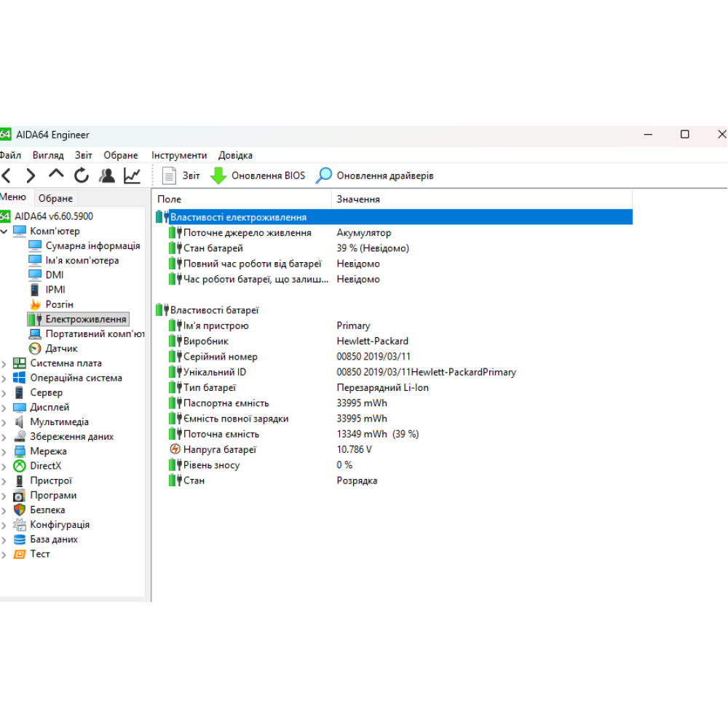
Task: Collapse the Комп'ютер tree node
Action: coord(5,232)
